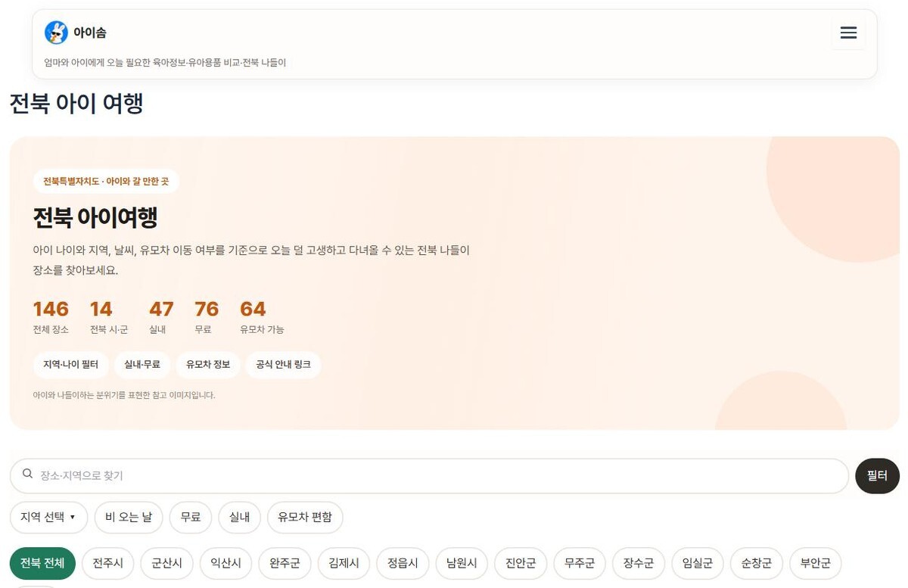Select the 익산시 region tab

[226, 564]
